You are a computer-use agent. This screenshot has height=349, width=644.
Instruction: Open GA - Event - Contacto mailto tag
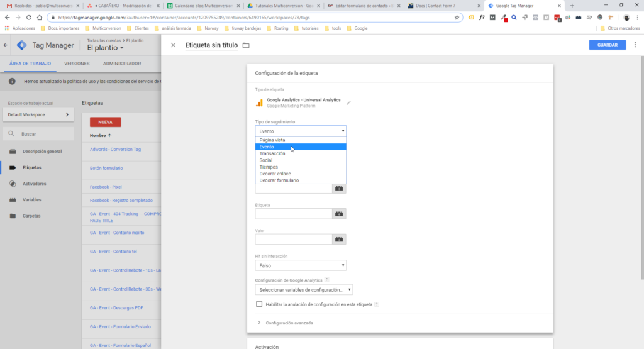[117, 233]
